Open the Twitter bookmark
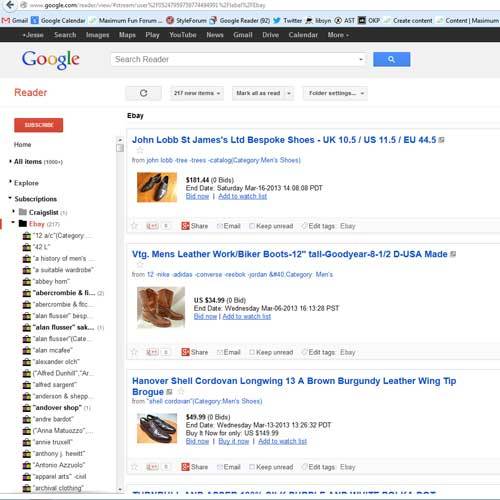The image size is (500, 500). click(x=287, y=21)
